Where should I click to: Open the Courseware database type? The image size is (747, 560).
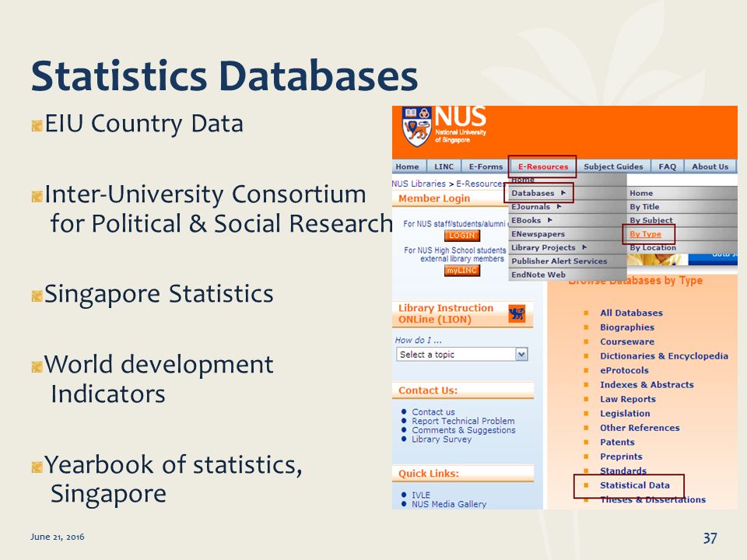[x=627, y=341]
